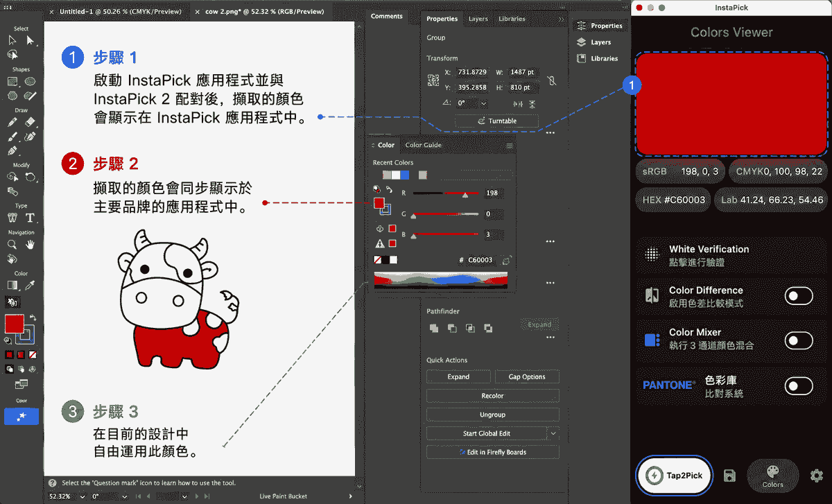This screenshot has height=504, width=832.
Task: Click the R red channel slider
Action: 446,193
